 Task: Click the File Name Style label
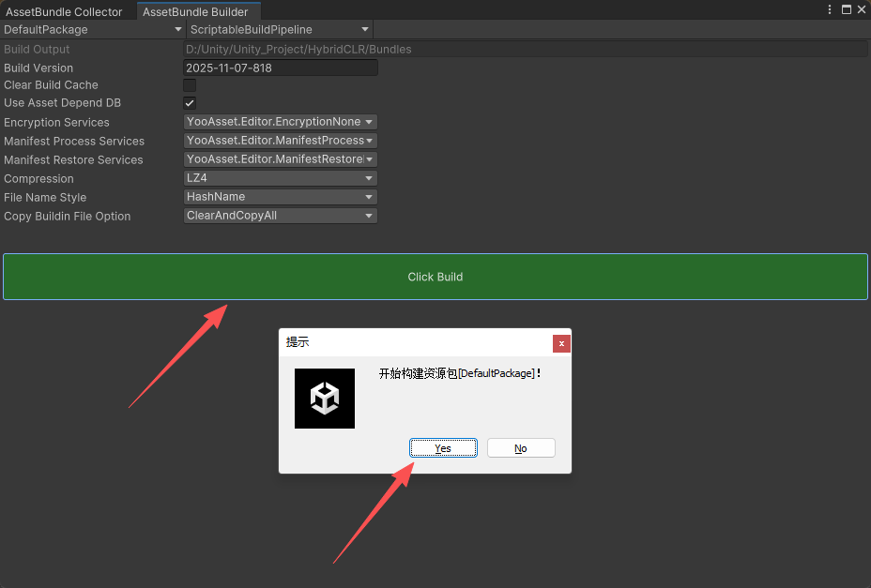click(45, 198)
